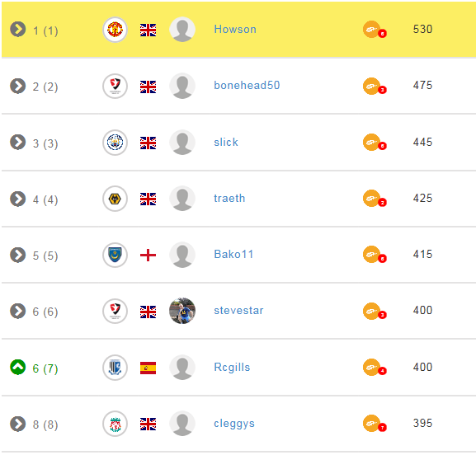Screen dimensions: 476x455
Task: Click the orange badge icon in slick's row
Action: click(375, 143)
